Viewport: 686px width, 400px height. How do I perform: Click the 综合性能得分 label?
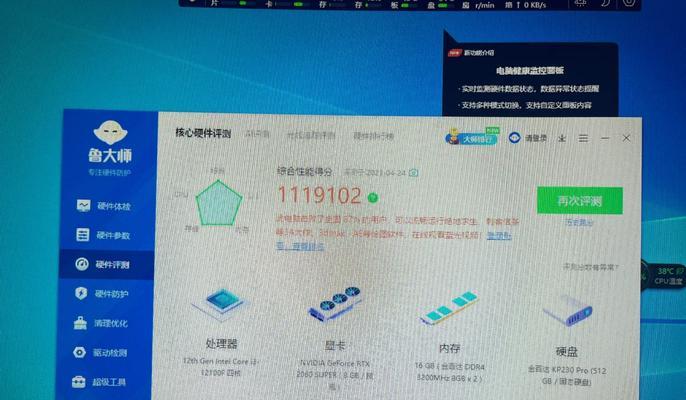point(304,172)
